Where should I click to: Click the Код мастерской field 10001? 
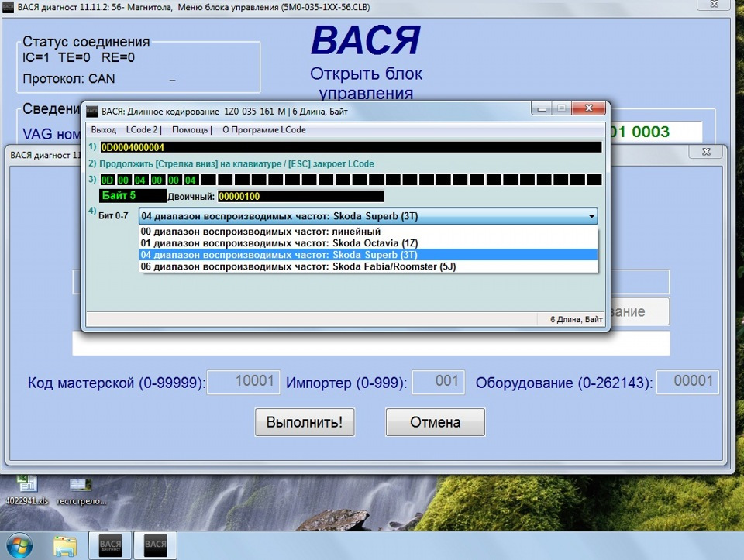(x=243, y=382)
